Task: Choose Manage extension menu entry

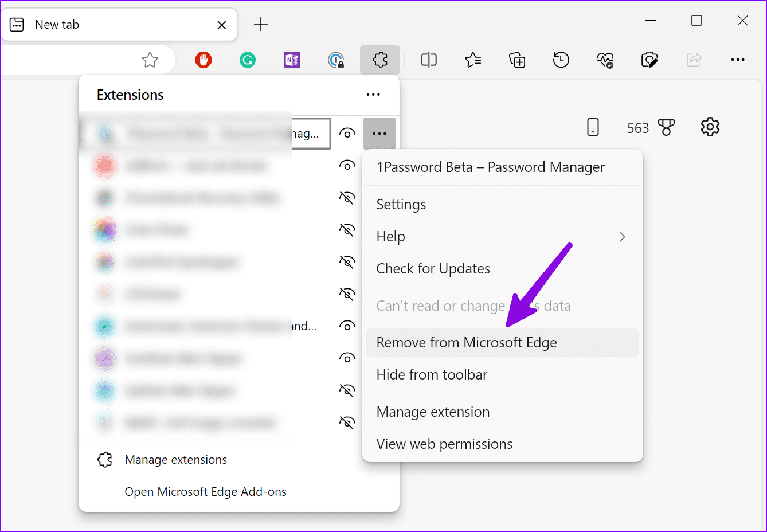Action: pos(503,412)
